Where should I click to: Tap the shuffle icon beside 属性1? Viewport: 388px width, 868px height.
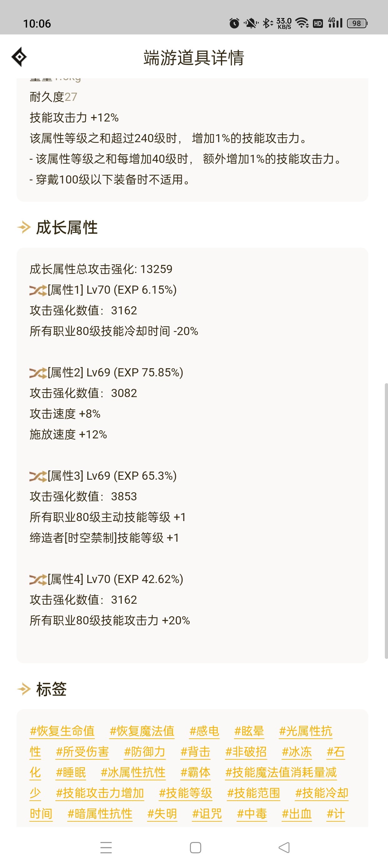point(38,290)
